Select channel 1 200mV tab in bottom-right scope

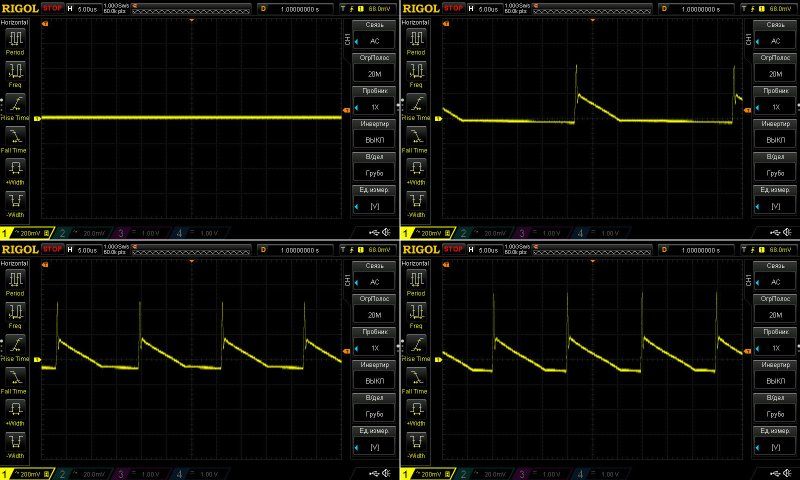click(424, 474)
